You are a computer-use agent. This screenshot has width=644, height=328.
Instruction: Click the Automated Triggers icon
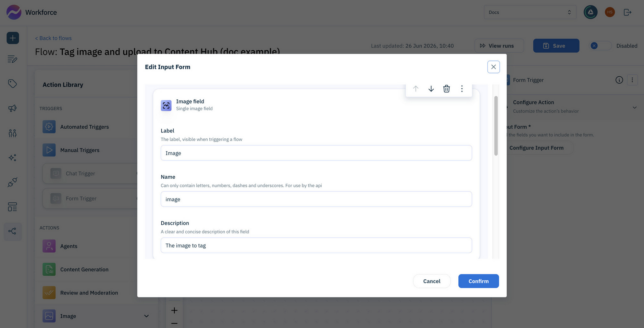(x=49, y=127)
